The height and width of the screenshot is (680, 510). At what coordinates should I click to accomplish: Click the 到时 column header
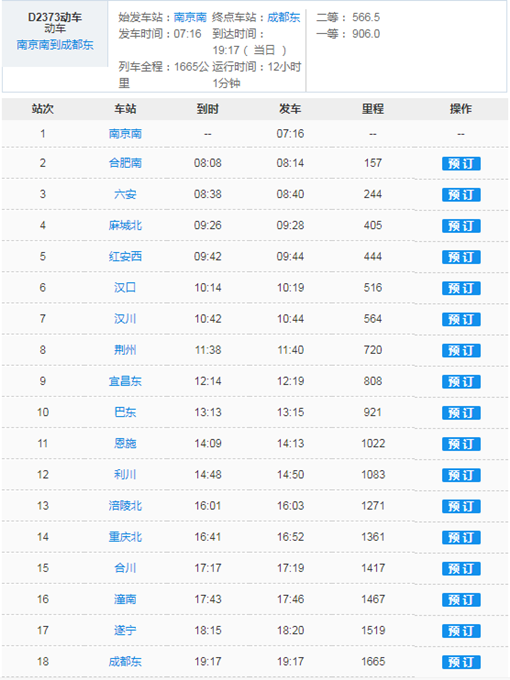coord(208,109)
